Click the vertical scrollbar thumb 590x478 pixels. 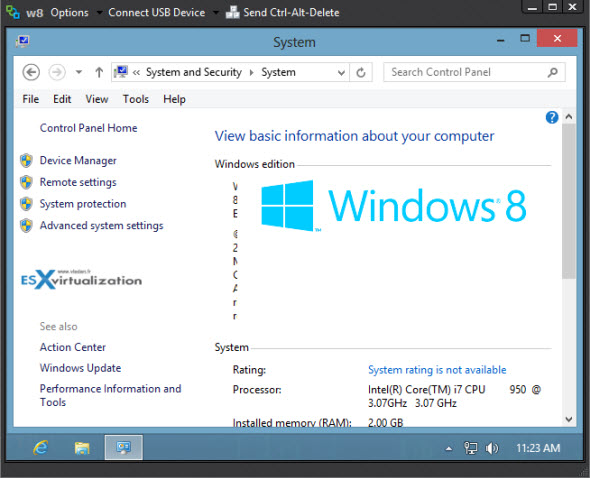pos(569,201)
